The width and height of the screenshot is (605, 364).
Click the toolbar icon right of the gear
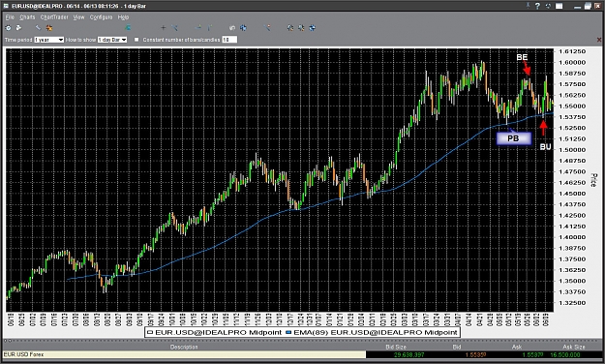(x=18, y=28)
